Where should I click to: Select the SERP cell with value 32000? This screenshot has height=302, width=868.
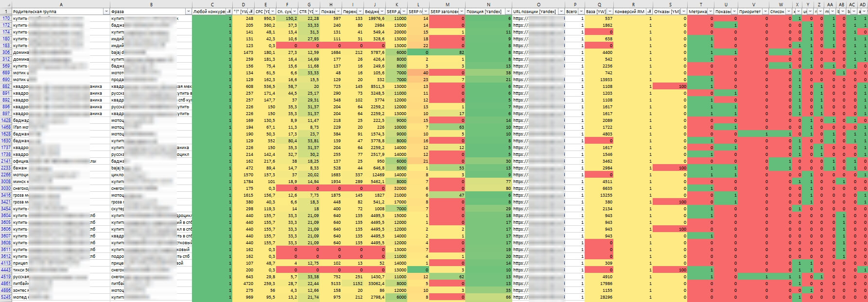[x=397, y=188]
